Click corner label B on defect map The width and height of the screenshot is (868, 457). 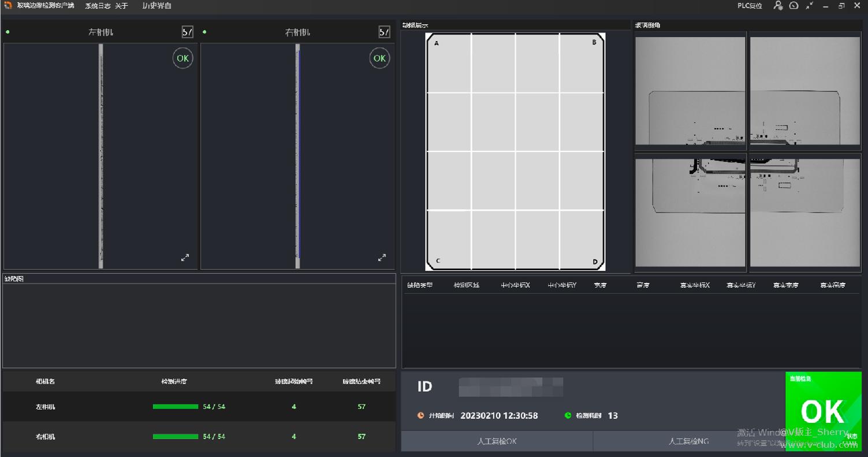click(x=594, y=42)
